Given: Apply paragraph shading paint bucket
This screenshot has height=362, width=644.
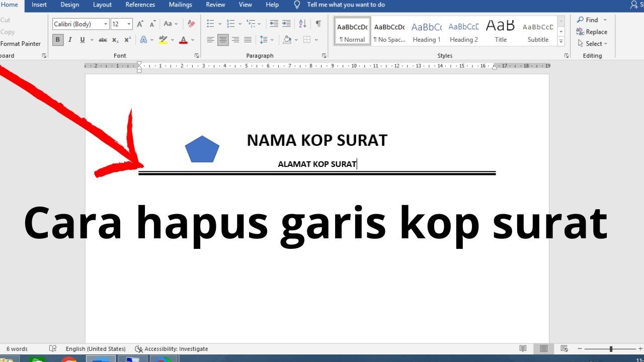Looking at the screenshot, I should [287, 40].
